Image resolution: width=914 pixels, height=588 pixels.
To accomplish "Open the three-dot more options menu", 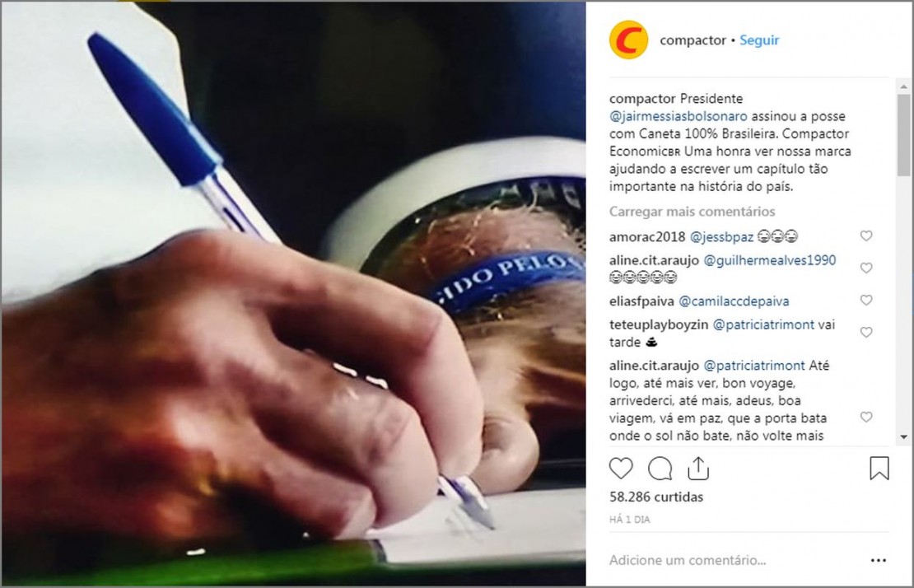I will (879, 560).
